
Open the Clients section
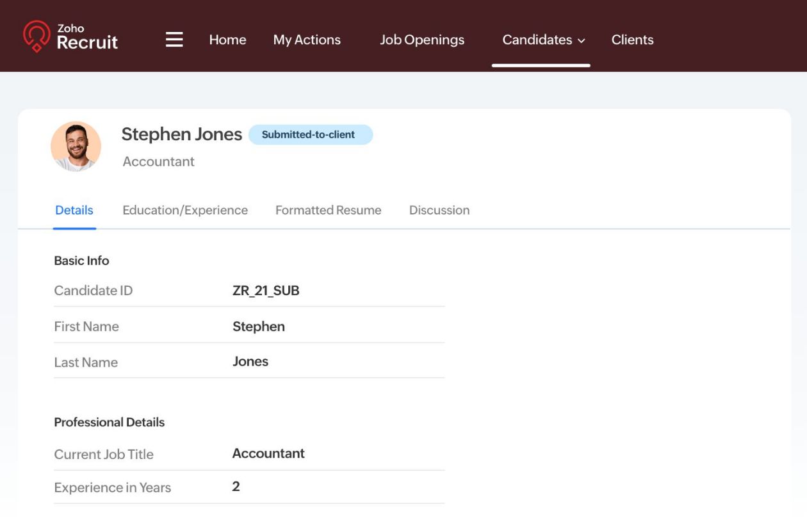pos(632,40)
